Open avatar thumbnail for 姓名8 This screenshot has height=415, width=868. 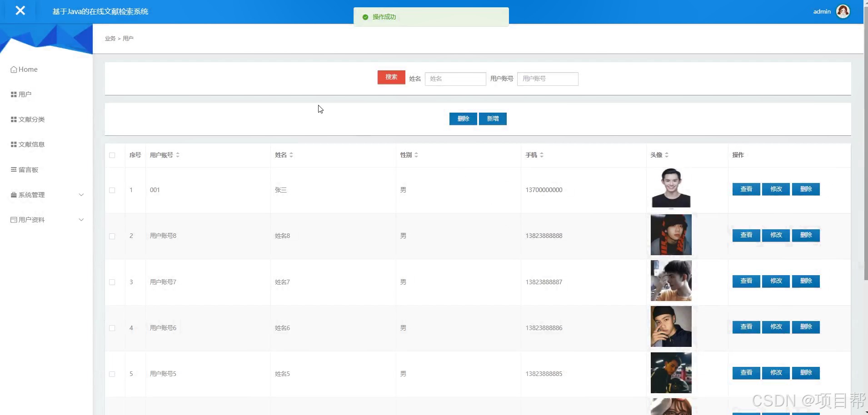pyautogui.click(x=671, y=235)
